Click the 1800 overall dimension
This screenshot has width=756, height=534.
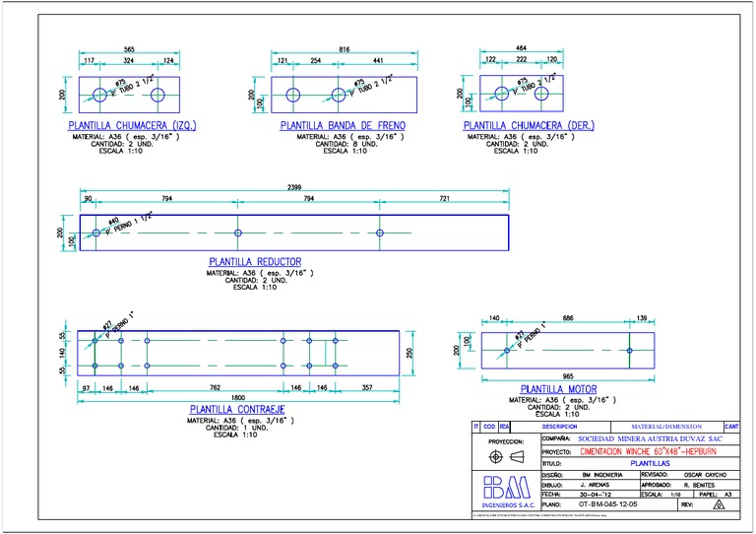click(238, 398)
